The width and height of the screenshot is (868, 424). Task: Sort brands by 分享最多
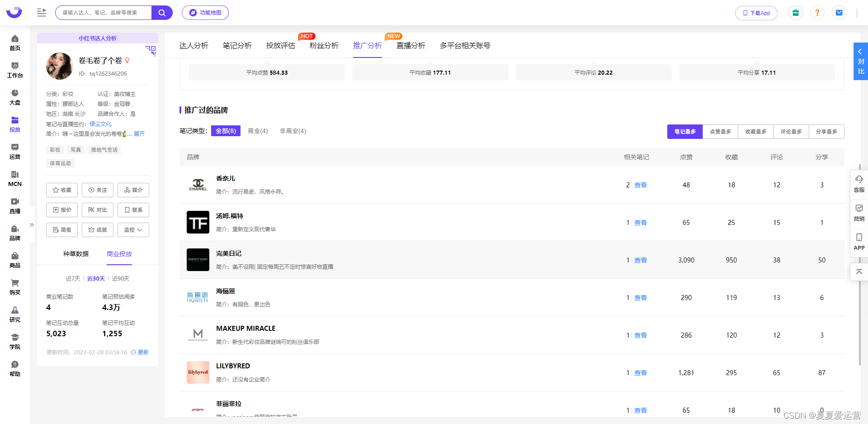826,132
